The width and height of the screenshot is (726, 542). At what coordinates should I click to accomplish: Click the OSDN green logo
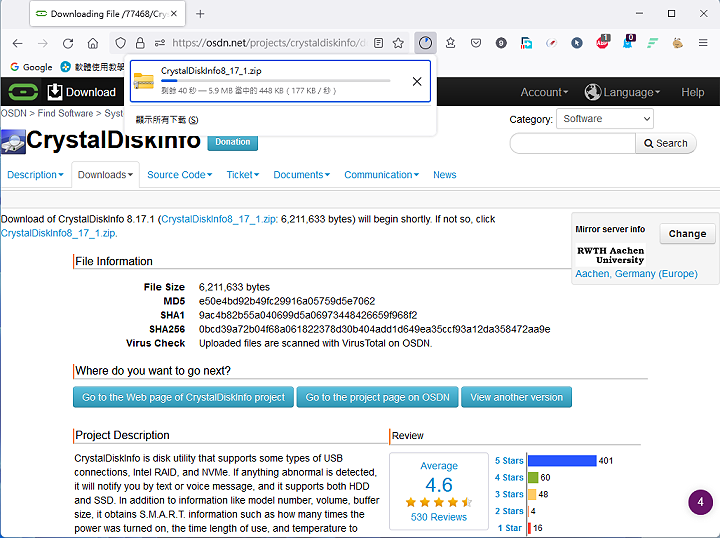click(x=23, y=92)
